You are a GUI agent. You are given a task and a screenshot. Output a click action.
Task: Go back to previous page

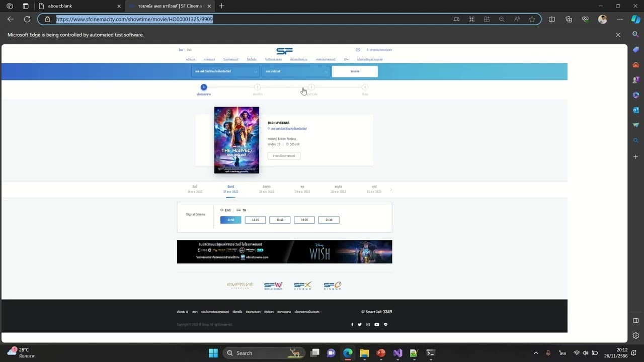11,19
